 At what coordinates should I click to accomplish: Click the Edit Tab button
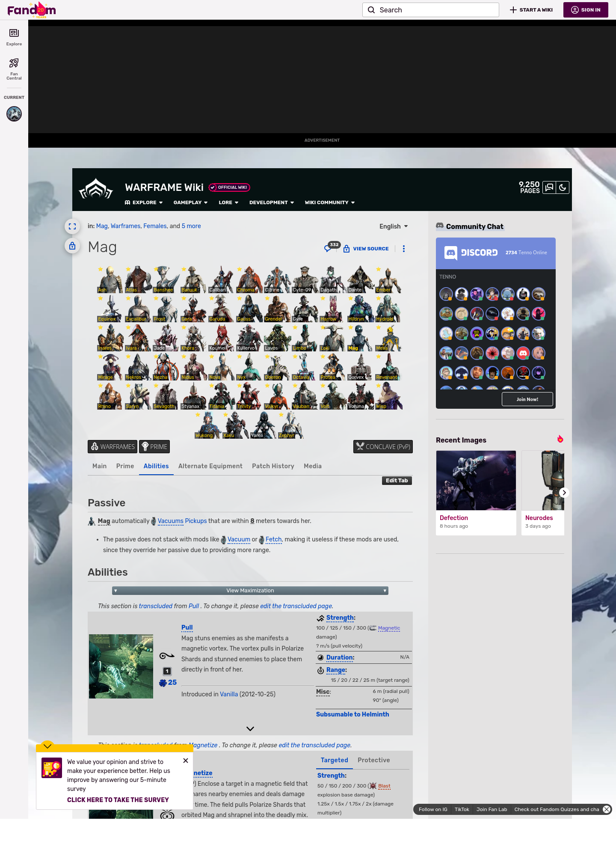397,481
